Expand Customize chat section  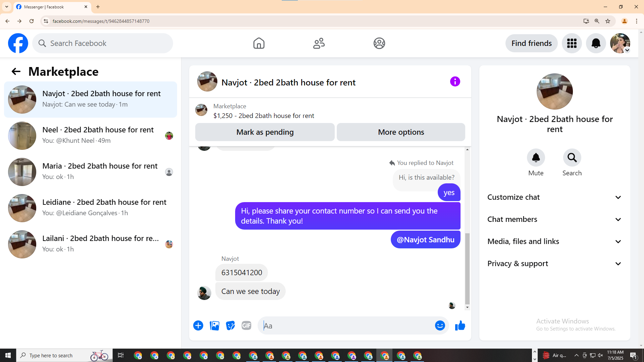pyautogui.click(x=554, y=197)
